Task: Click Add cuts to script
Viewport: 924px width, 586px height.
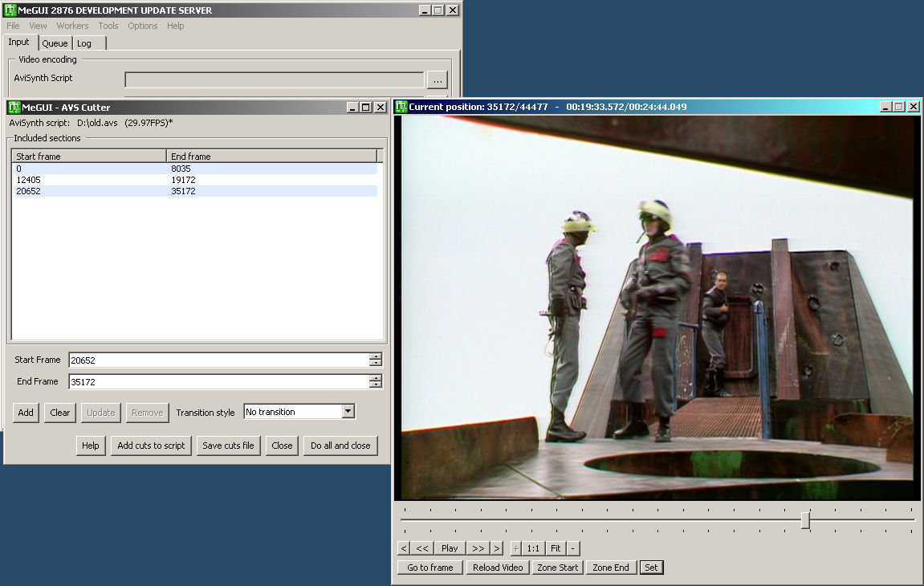Action: point(151,446)
